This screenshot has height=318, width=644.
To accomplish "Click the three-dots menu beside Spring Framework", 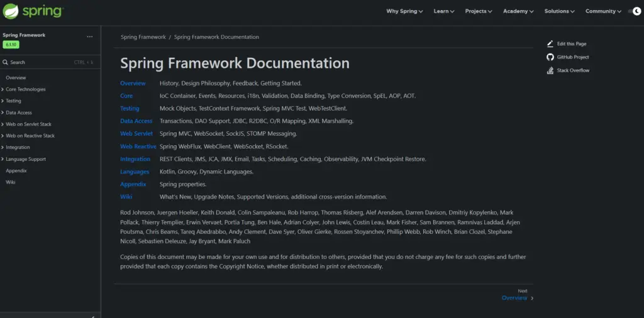I will [90, 36].
